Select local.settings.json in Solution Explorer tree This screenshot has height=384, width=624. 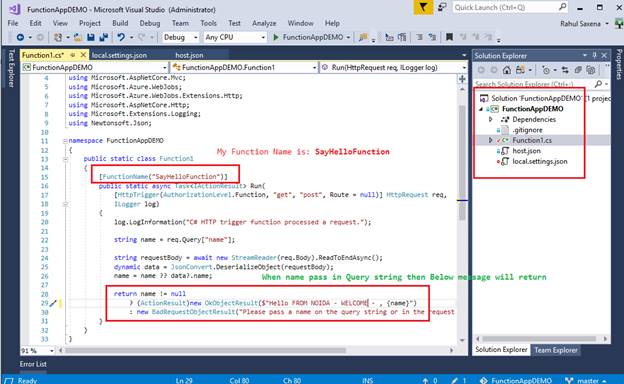coord(540,161)
